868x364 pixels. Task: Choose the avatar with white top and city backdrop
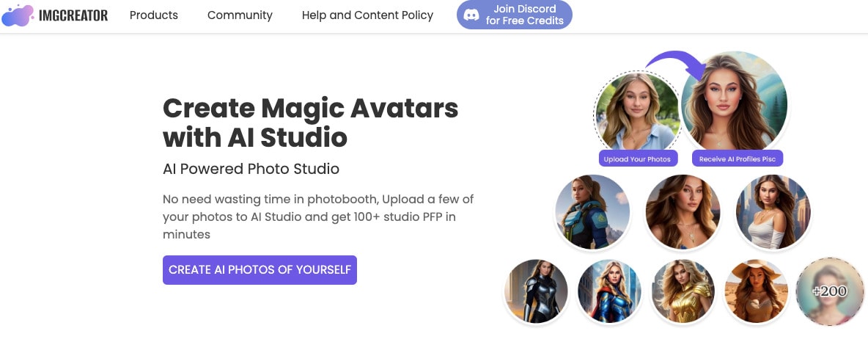[772, 212]
